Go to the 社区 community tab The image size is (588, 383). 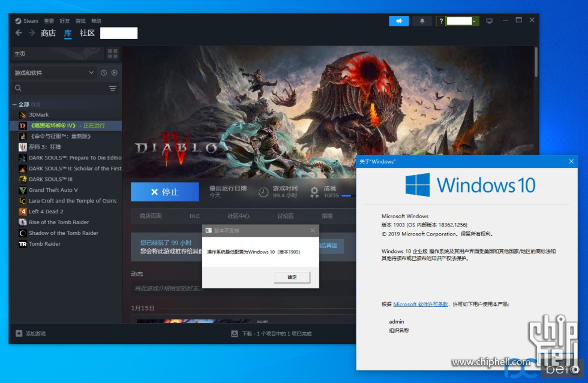click(x=87, y=33)
